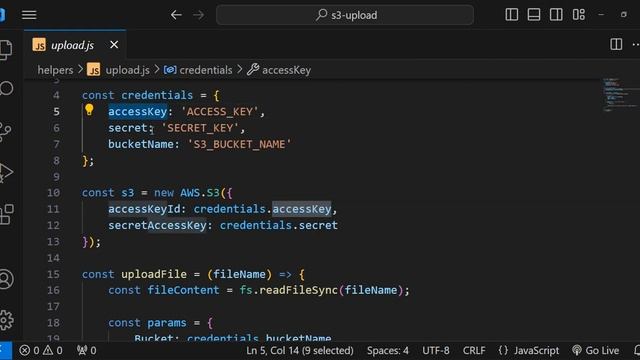The width and height of the screenshot is (640, 360).
Task: Open the Manage settings gear
Action: pos(6,320)
